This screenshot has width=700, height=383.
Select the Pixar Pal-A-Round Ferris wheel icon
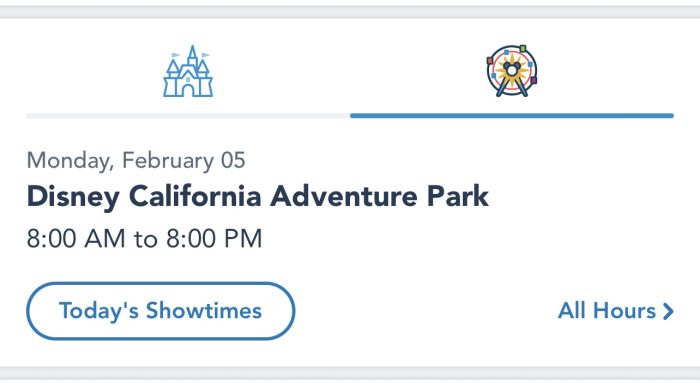click(512, 71)
